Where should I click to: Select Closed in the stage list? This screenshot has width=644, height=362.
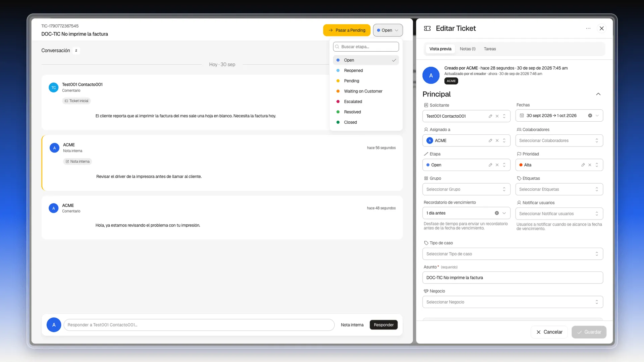pos(366,122)
